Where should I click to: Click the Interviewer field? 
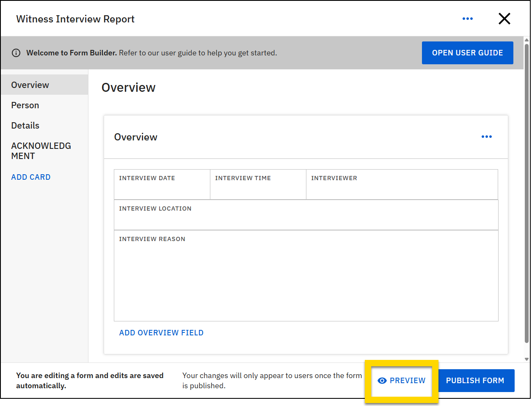(x=402, y=184)
